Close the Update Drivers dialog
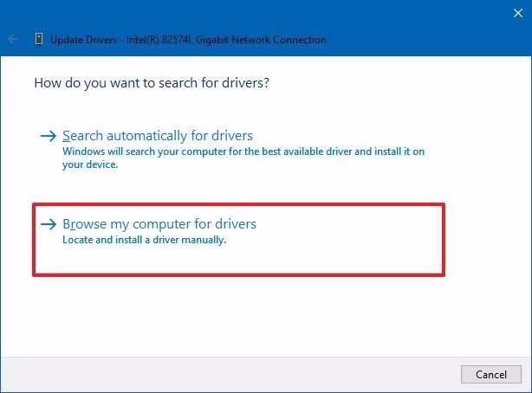 coord(518,13)
